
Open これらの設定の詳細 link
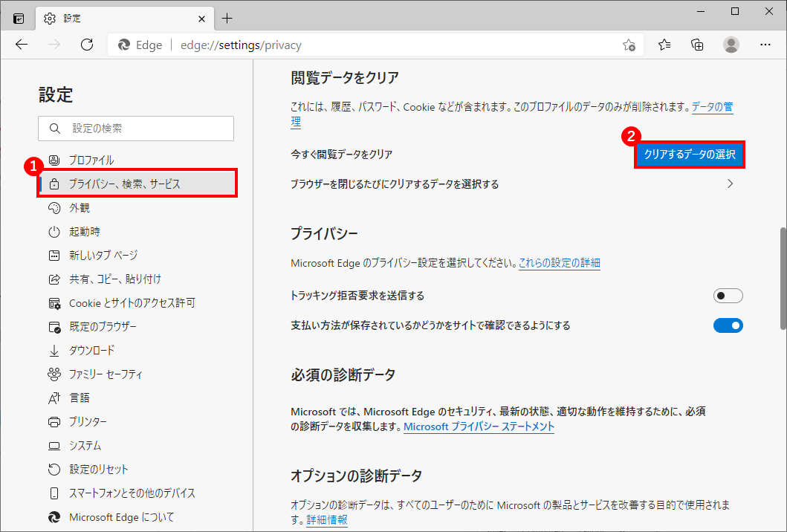coord(559,263)
